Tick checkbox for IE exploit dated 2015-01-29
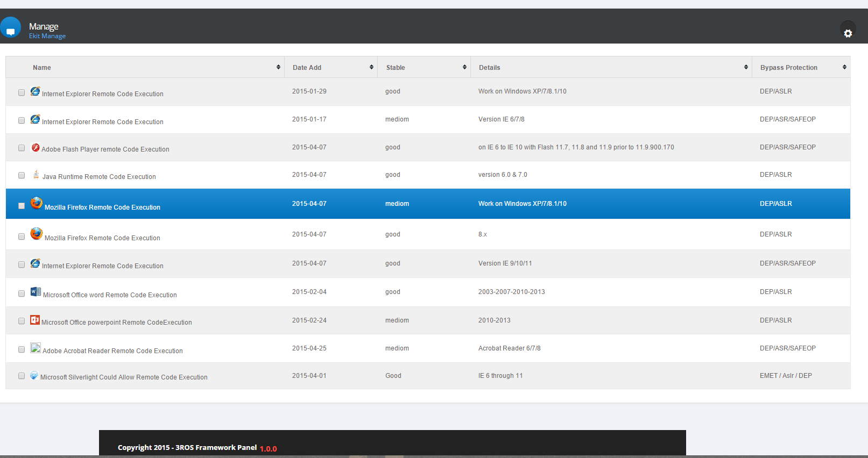 point(22,92)
